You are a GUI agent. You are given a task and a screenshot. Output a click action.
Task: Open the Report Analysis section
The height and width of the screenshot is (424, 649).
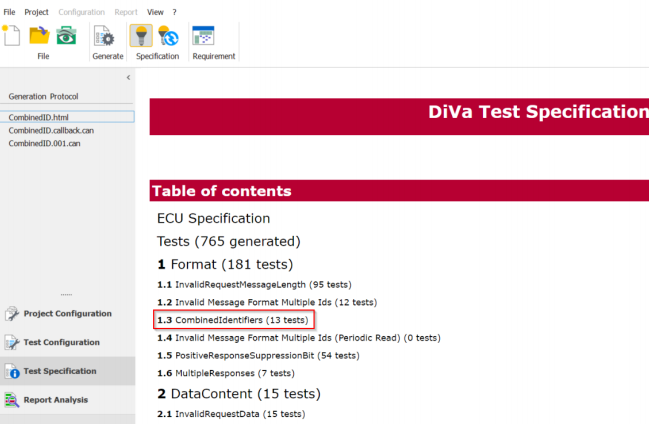(67, 400)
